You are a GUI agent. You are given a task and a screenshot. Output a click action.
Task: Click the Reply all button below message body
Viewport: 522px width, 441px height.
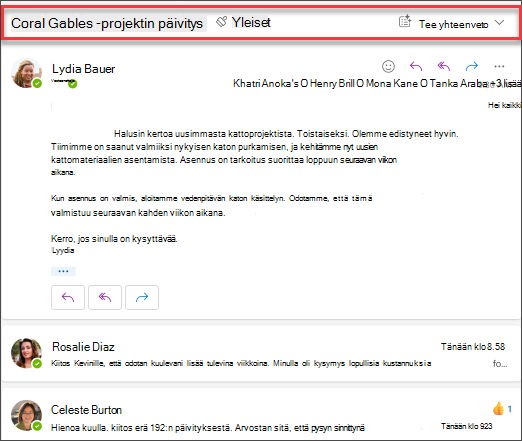tap(105, 297)
